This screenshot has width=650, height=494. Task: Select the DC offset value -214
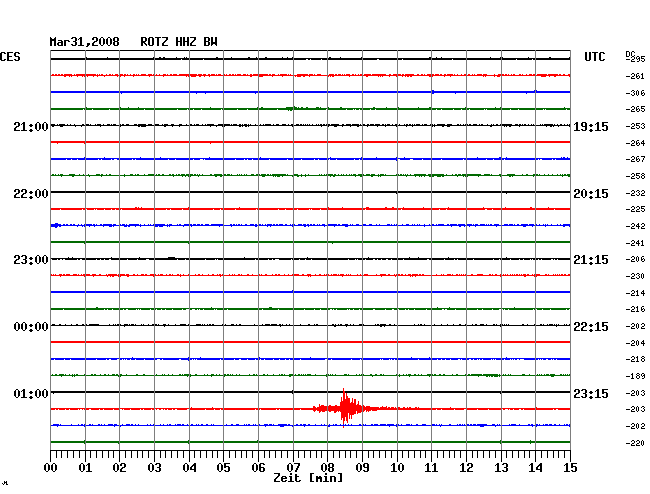click(x=635, y=293)
